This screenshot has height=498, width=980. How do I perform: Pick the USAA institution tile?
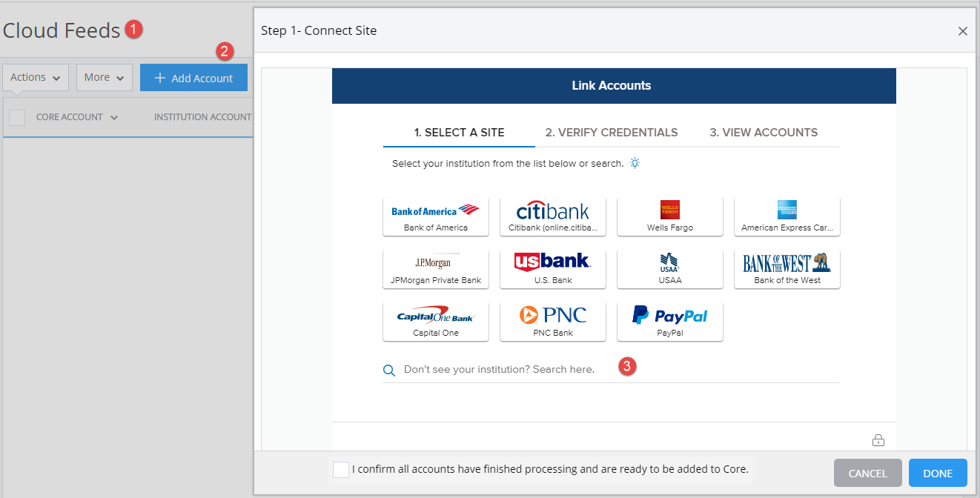coord(670,269)
